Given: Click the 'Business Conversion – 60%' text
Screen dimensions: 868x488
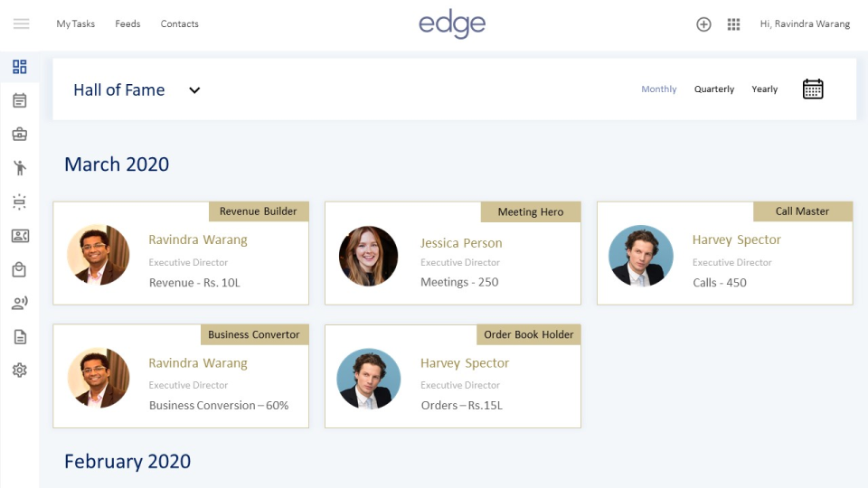Looking at the screenshot, I should click(x=219, y=406).
